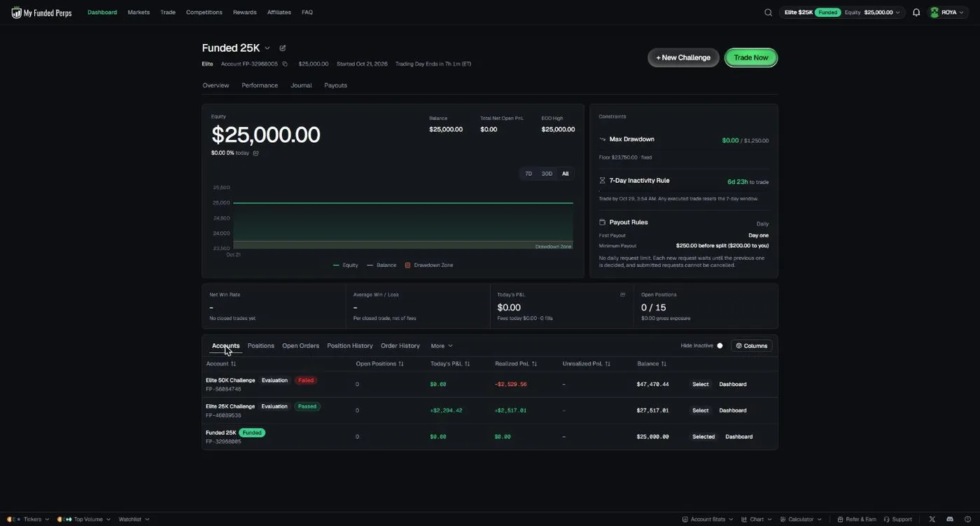The image size is (980, 526).
Task: Switch to the Open Orders tab
Action: coord(300,346)
